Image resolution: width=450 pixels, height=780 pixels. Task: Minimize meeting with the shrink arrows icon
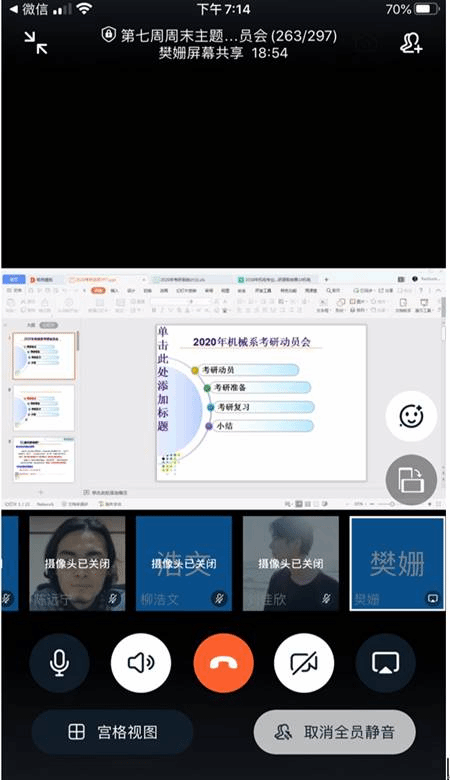tap(36, 43)
